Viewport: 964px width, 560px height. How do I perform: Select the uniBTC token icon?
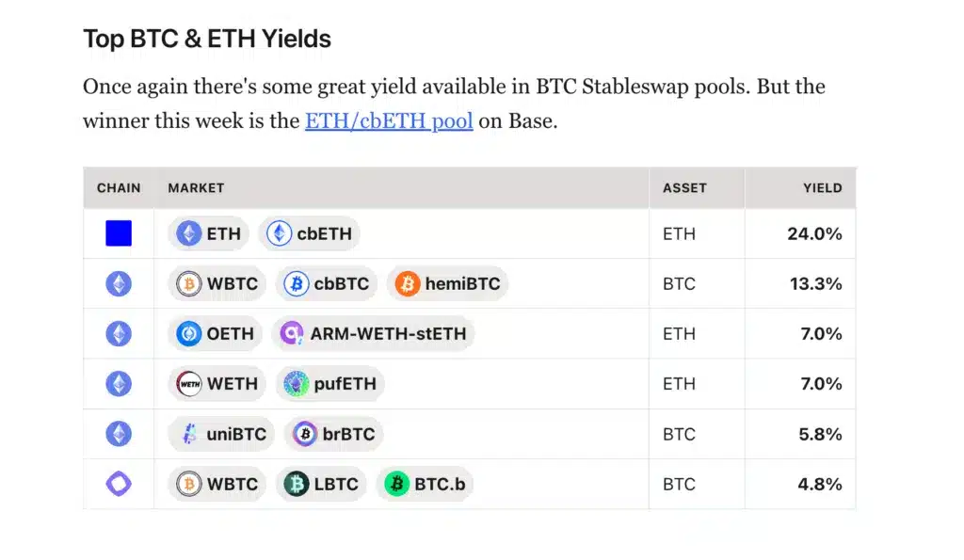(189, 434)
